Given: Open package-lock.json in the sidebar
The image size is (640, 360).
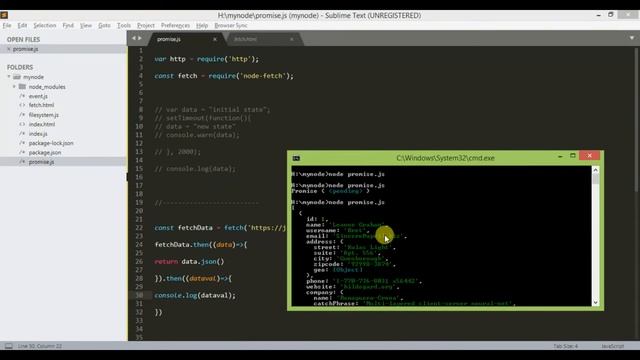Looking at the screenshot, I should 51,143.
